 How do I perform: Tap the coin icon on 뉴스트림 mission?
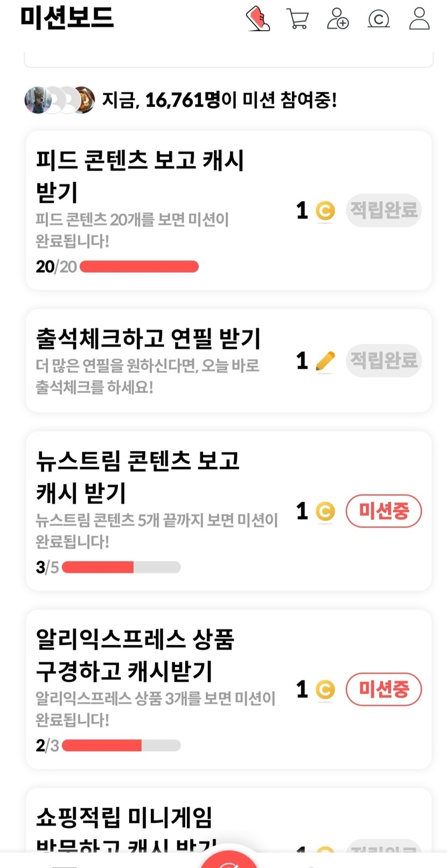[x=325, y=511]
